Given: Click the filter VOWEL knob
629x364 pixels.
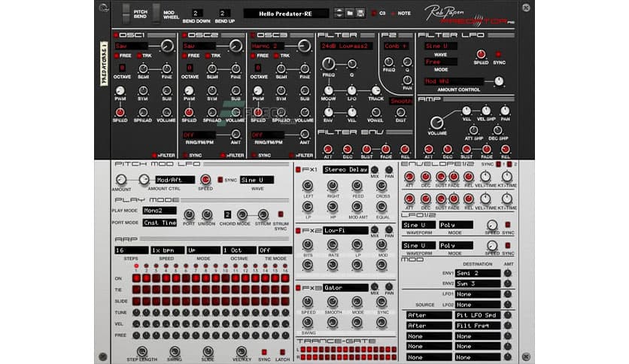Looking at the screenshot, I should tap(376, 113).
